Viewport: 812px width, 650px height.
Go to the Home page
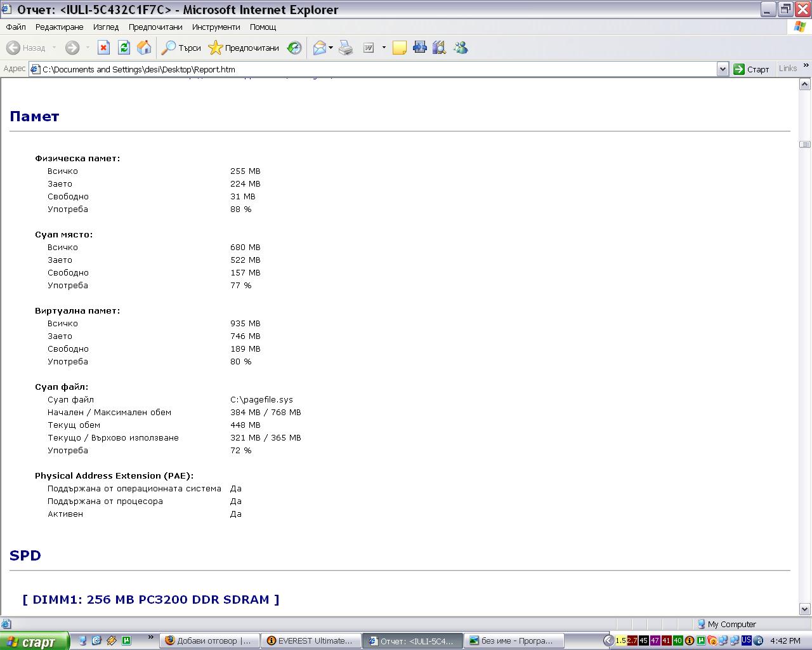coord(144,48)
